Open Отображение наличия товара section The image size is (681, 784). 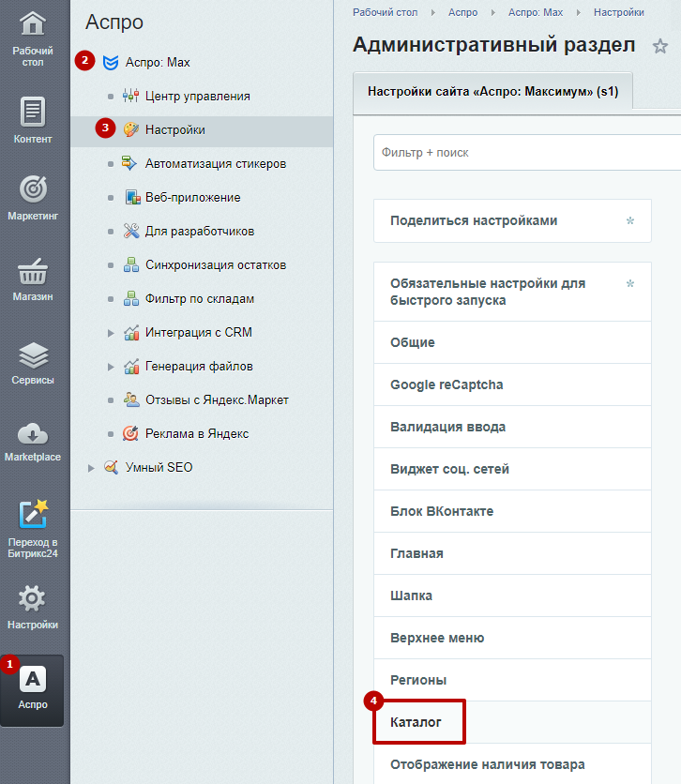[x=512, y=764]
